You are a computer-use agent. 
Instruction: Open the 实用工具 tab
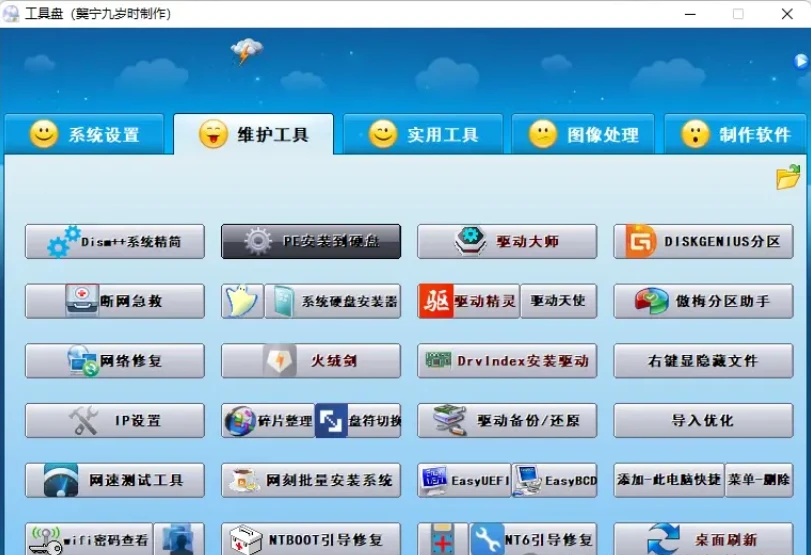click(x=423, y=134)
